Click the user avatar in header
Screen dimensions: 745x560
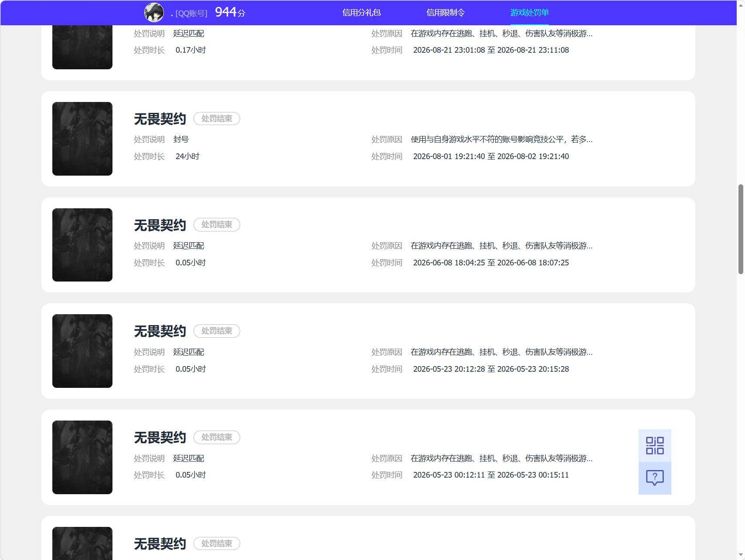pos(154,13)
